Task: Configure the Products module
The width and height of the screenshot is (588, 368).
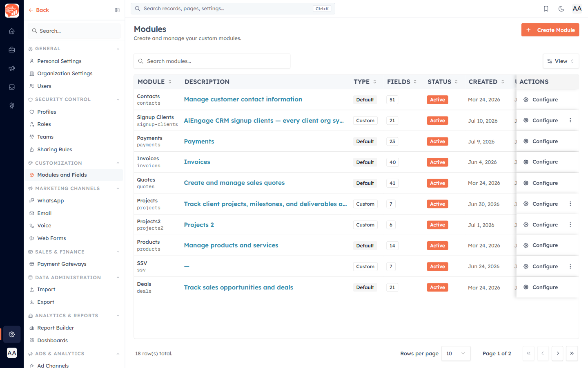Action: (541, 245)
